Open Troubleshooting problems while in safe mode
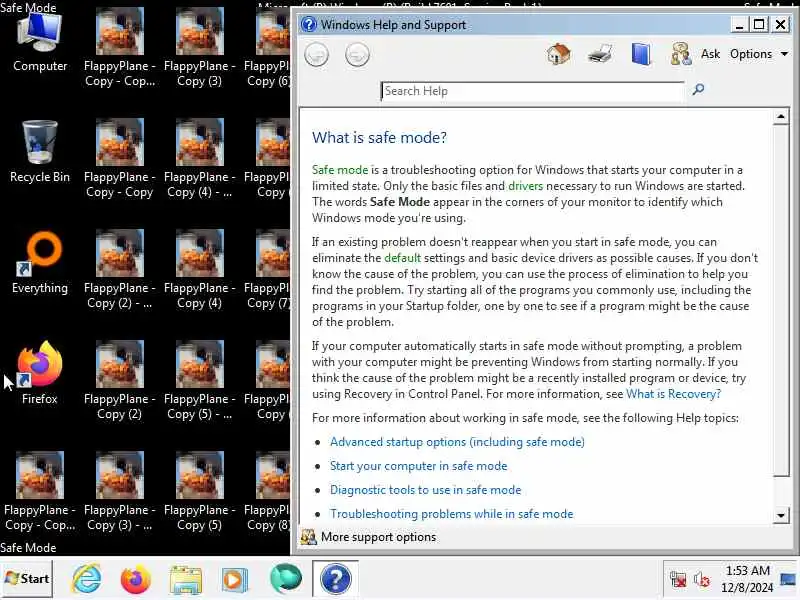Image resolution: width=800 pixels, height=600 pixels. click(452, 514)
